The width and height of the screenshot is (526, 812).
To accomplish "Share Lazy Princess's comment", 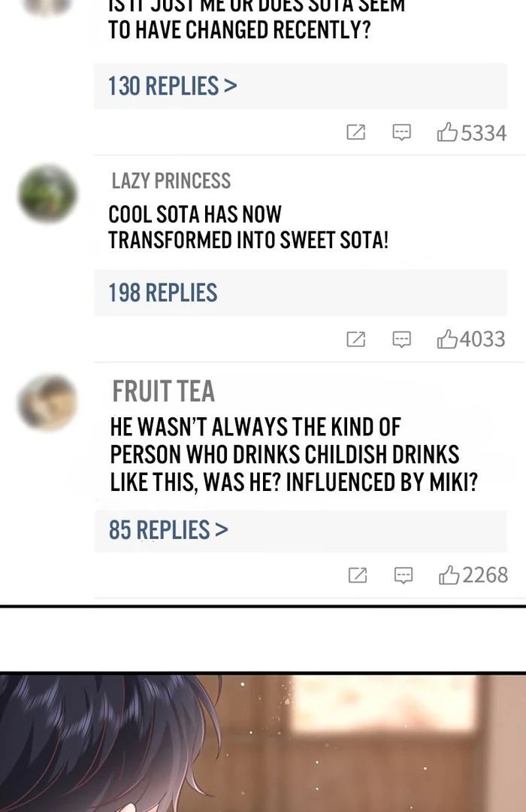I will [355, 339].
